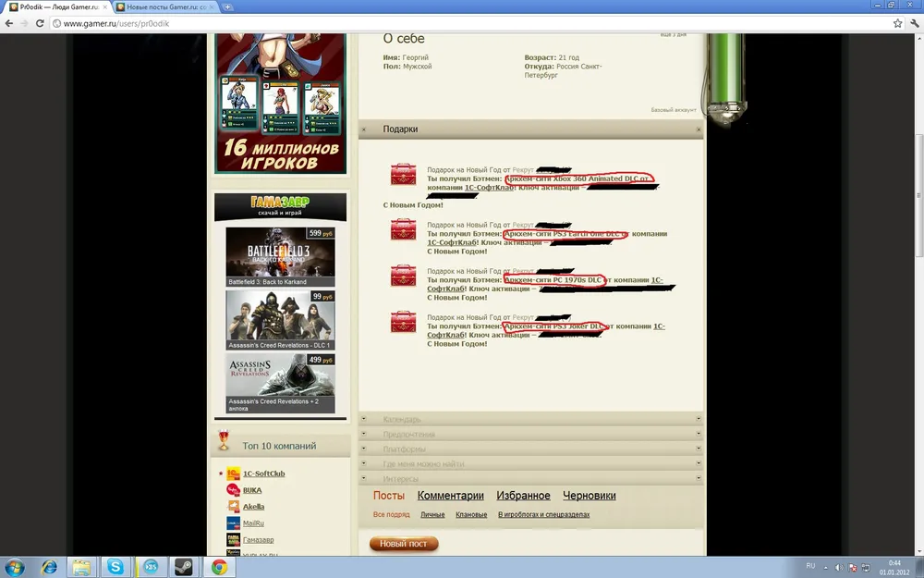This screenshot has height=578, width=924.
Task: Expand Интересы using its right-side arrow
Action: click(x=699, y=478)
